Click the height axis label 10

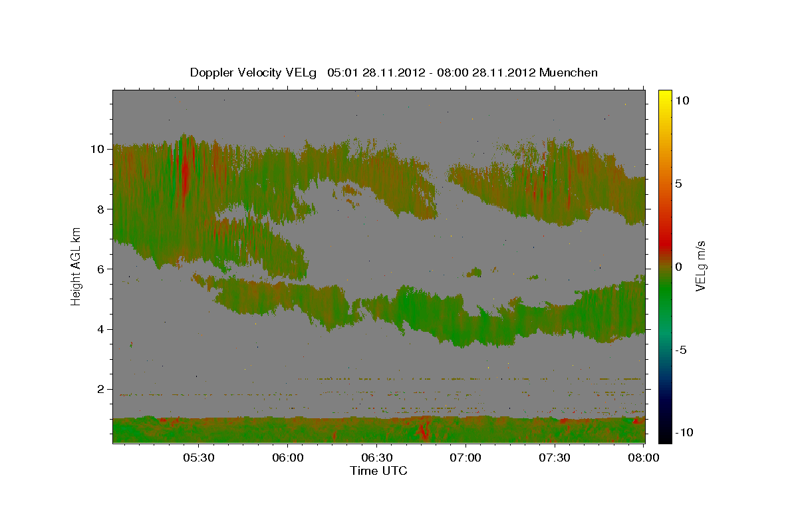point(97,149)
